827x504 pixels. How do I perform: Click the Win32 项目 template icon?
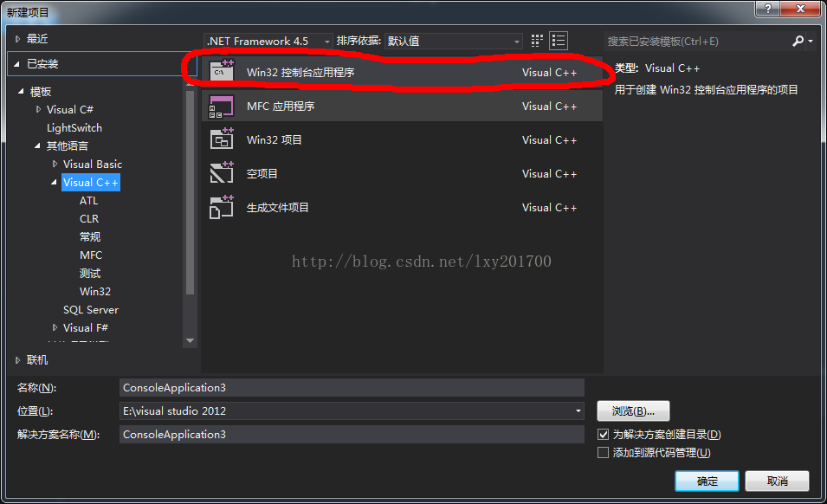pos(222,139)
